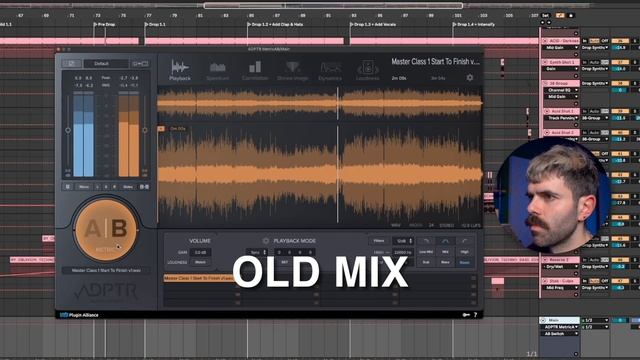Click the blue meter gain slider handle
Image resolution: width=640 pixels, height=360 pixels.
click(68, 130)
